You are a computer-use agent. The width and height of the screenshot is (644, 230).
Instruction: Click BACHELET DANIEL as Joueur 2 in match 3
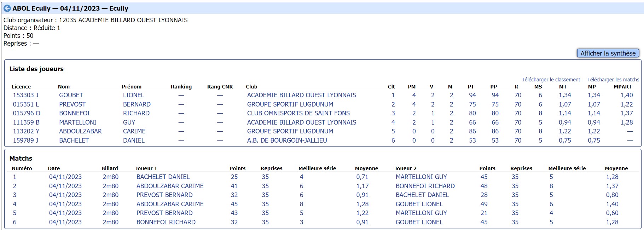(422, 195)
